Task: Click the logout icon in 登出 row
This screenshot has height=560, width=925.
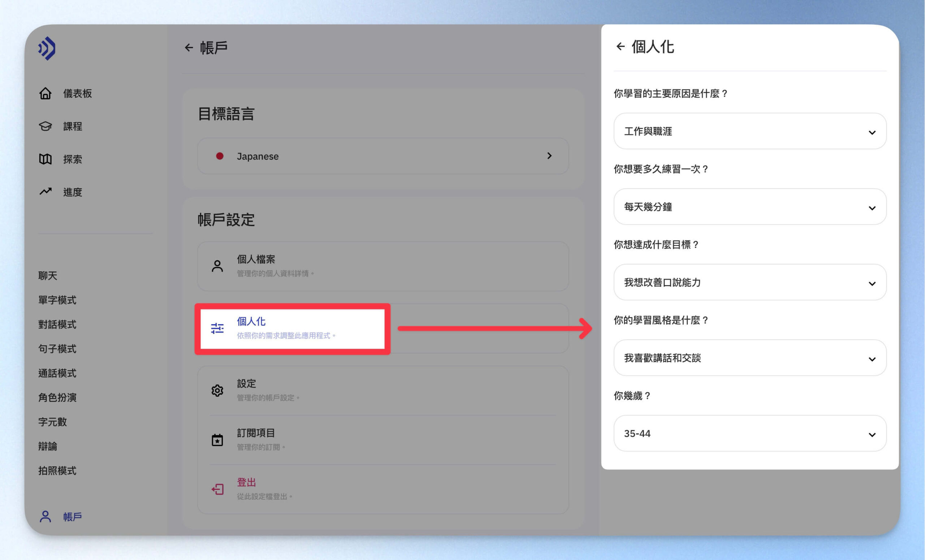Action: pyautogui.click(x=217, y=489)
